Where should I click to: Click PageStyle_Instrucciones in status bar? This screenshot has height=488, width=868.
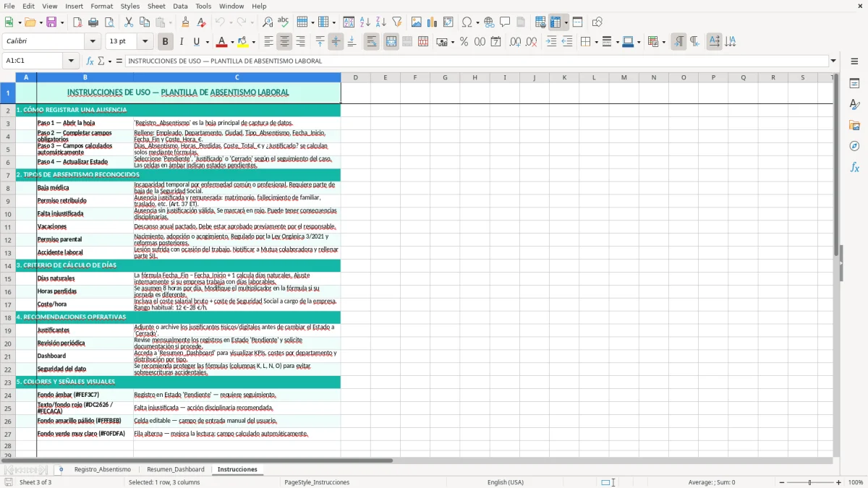317,482
